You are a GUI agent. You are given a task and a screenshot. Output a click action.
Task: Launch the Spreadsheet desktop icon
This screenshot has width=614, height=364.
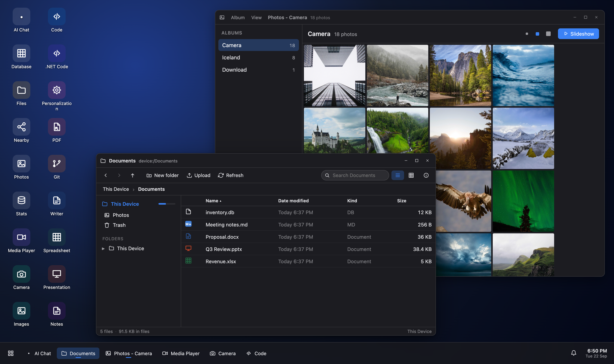(x=57, y=241)
